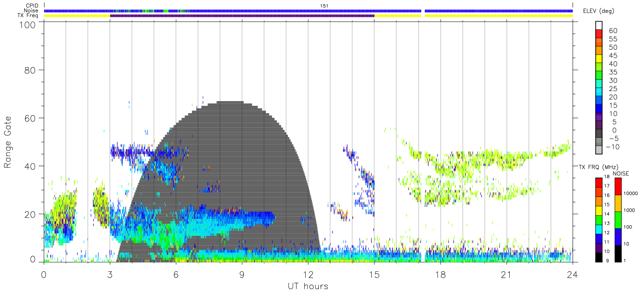644x297 pixels.
Task: Click the 20 label on Range Gate axis
Action: [x=30, y=214]
